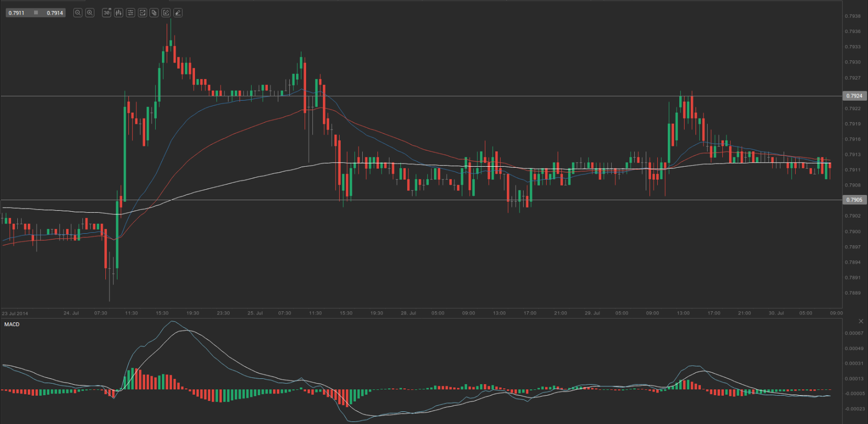
Task: Click the chart copy/template icon
Action: [154, 13]
